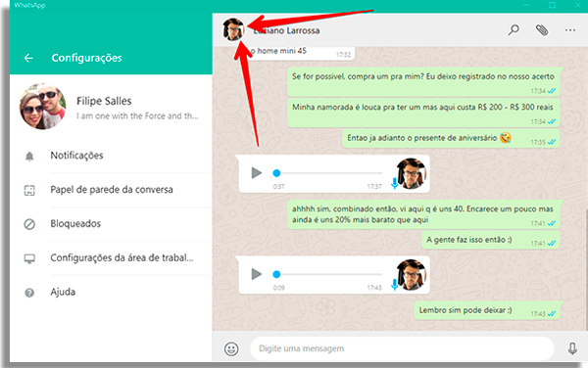Image resolution: width=588 pixels, height=368 pixels.
Task: Click message 'Se for possível, compra um pra mim?'
Action: pos(423,81)
